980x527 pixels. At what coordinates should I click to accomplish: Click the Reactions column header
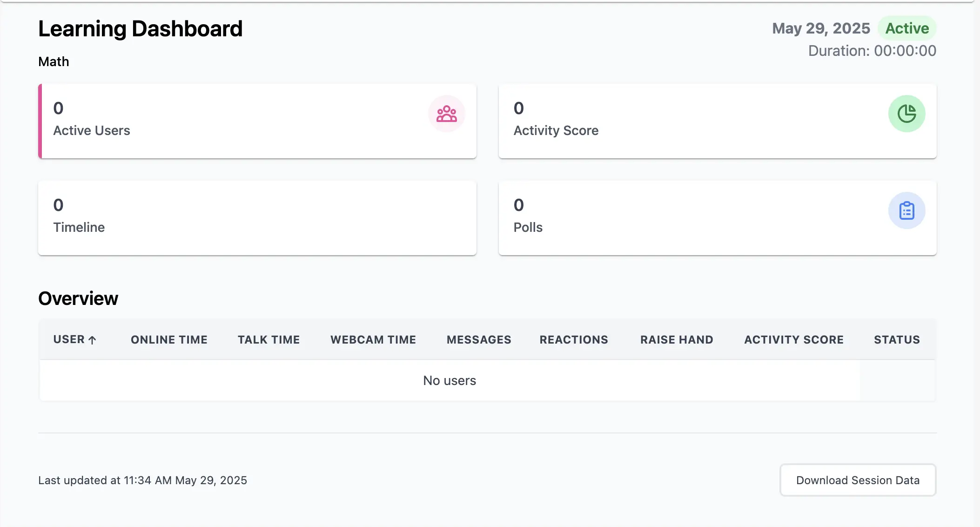click(574, 340)
